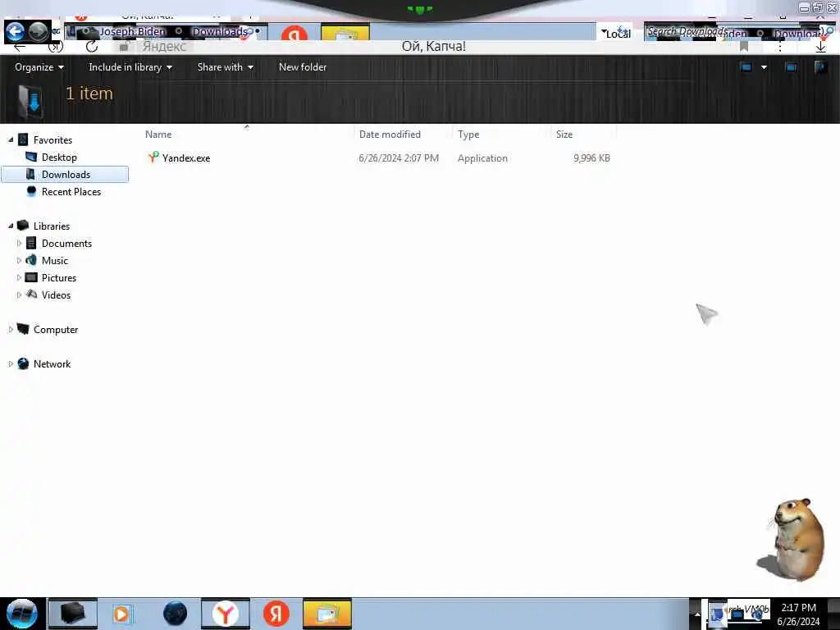This screenshot has width=840, height=630.
Task: Open the media player taskbar icon
Action: click(x=123, y=614)
